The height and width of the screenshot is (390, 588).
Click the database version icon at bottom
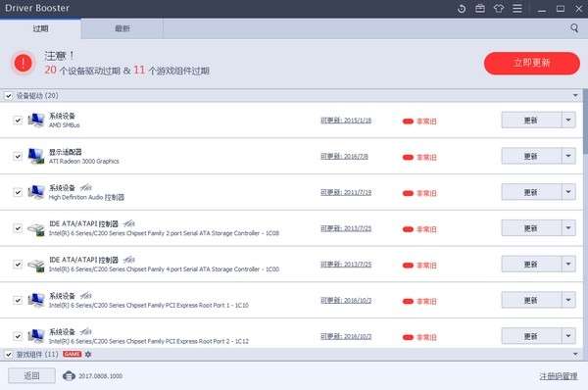(69, 375)
